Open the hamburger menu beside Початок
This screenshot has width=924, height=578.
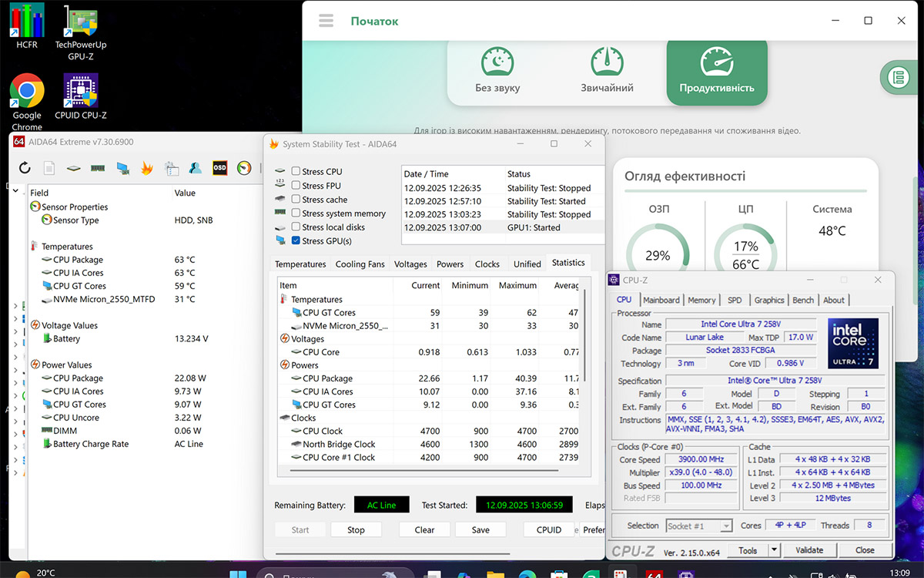point(326,22)
